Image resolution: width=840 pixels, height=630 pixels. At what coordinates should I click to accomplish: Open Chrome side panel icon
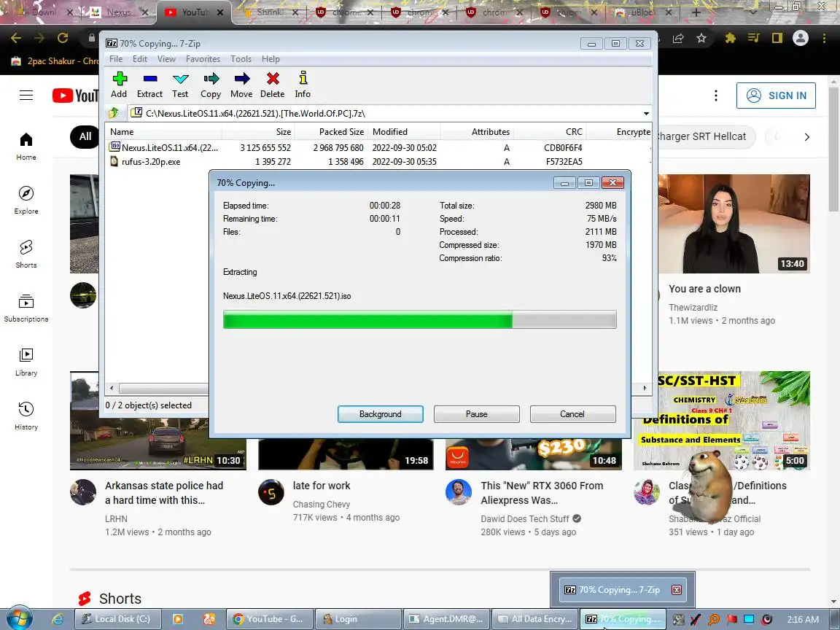pyautogui.click(x=777, y=38)
